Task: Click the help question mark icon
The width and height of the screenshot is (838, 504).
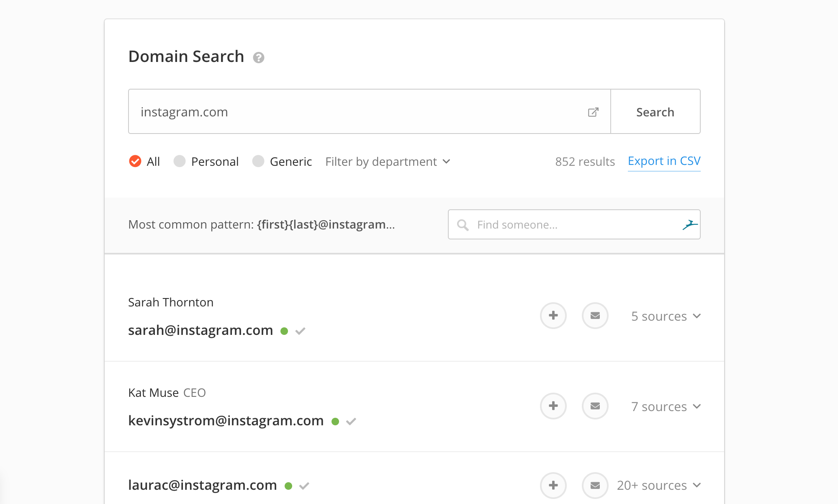Action: (258, 57)
